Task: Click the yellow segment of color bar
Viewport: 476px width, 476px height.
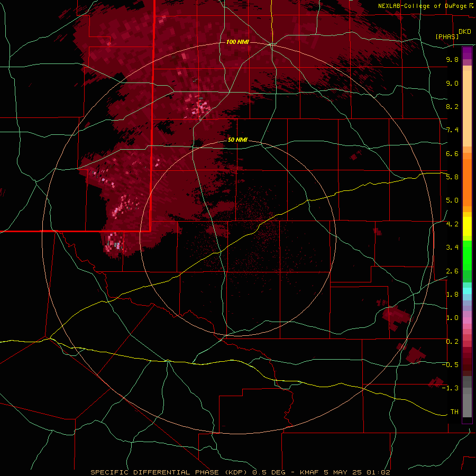Action: tap(467, 226)
